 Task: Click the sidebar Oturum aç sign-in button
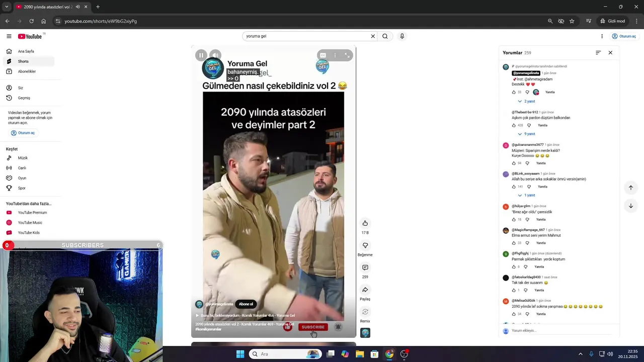tap(23, 133)
